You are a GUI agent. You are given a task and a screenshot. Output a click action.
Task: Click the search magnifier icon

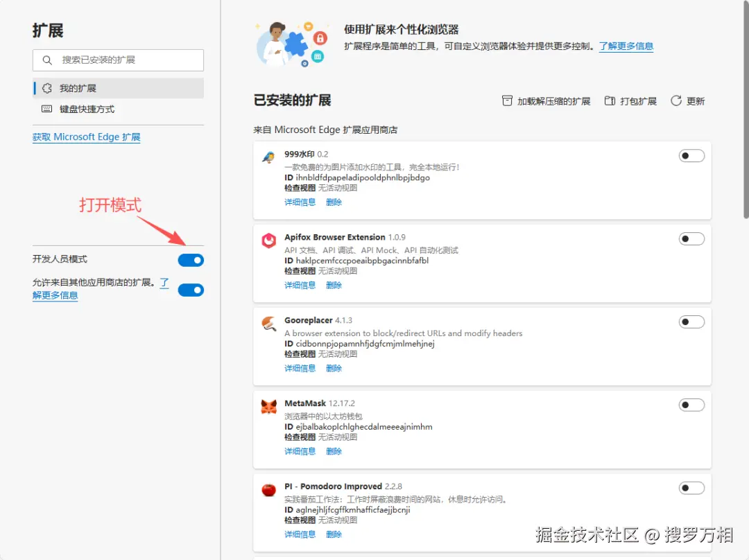point(47,60)
